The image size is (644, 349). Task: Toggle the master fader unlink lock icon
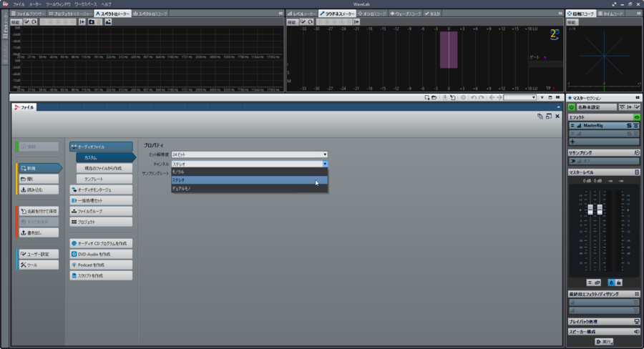pos(619,282)
